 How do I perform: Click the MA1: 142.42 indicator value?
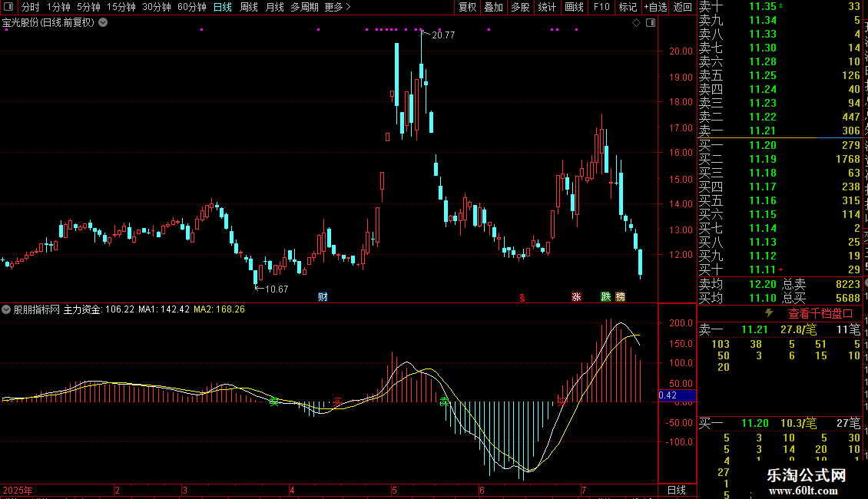164,309
